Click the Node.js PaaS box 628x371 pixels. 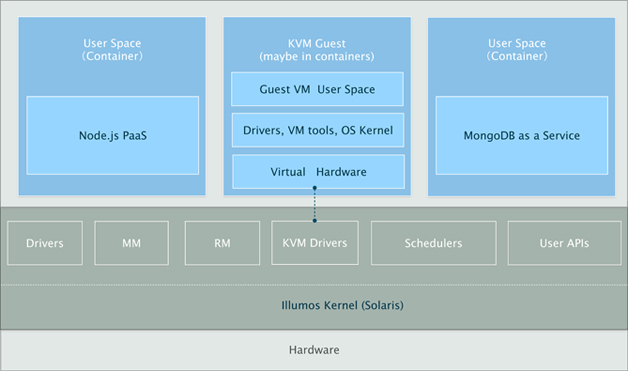113,135
